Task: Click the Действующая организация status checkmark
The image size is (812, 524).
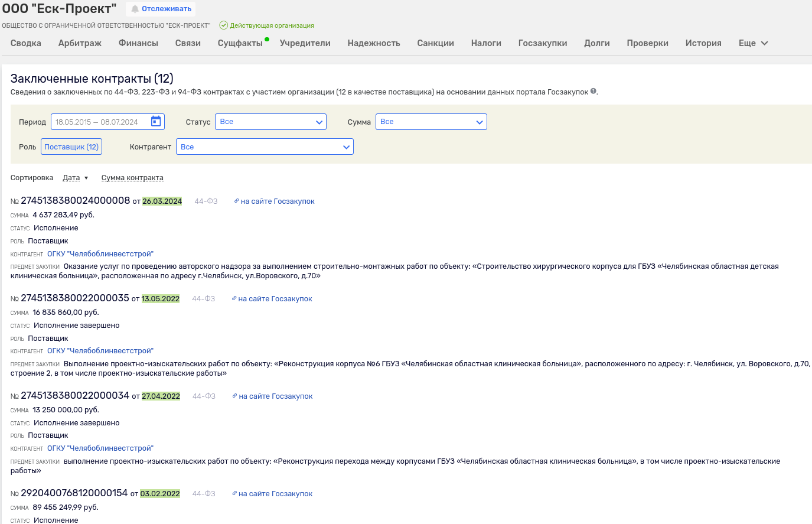Action: tap(223, 25)
